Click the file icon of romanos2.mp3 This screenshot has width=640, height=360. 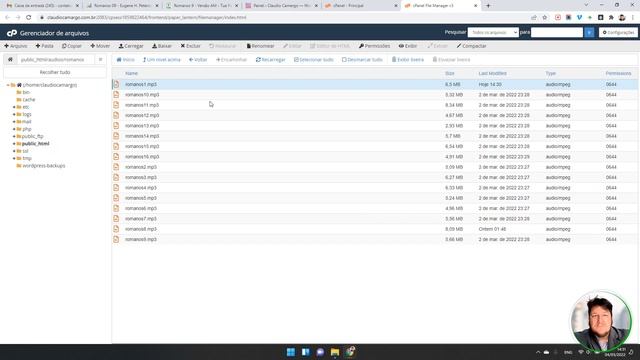coord(116,167)
